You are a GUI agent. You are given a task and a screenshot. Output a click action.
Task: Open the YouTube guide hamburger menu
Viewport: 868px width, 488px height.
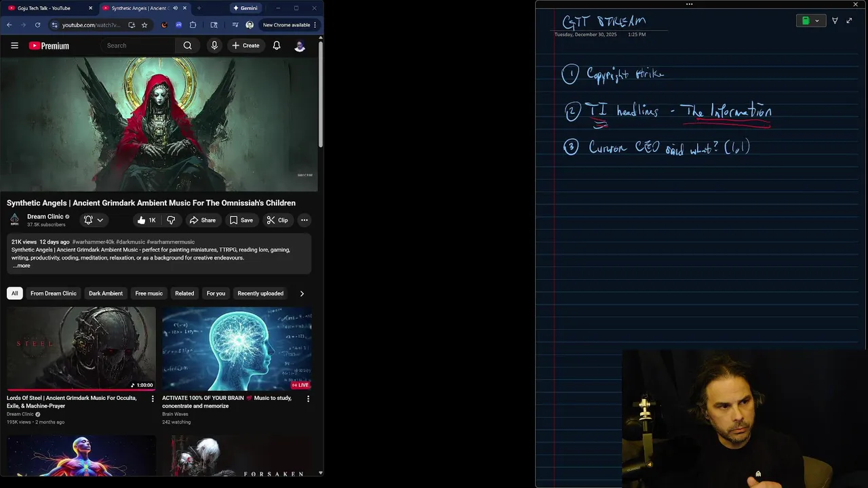click(14, 45)
